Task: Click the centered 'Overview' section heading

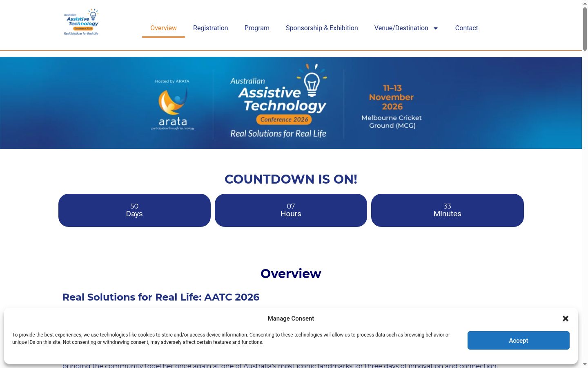Action: tap(291, 274)
